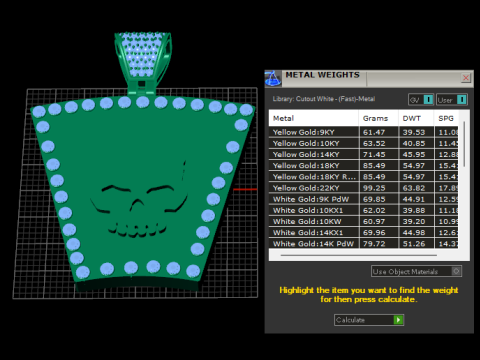Close the Metal Weights panel

point(466,78)
